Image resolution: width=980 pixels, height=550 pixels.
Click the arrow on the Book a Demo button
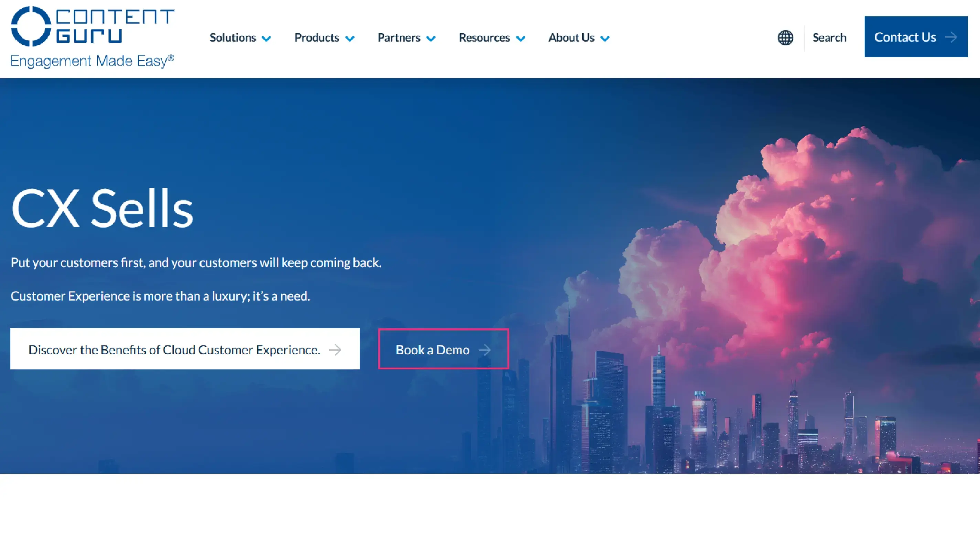[x=484, y=349]
